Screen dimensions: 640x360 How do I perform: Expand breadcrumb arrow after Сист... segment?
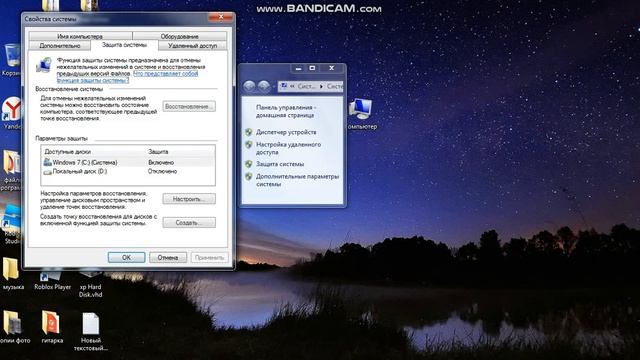tap(321, 87)
